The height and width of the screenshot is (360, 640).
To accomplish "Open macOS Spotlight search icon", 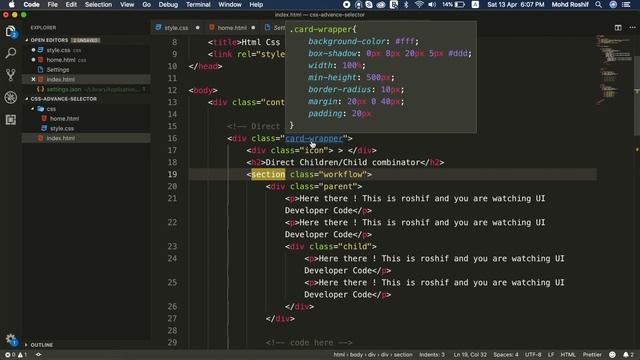I will pyautogui.click(x=598, y=4).
